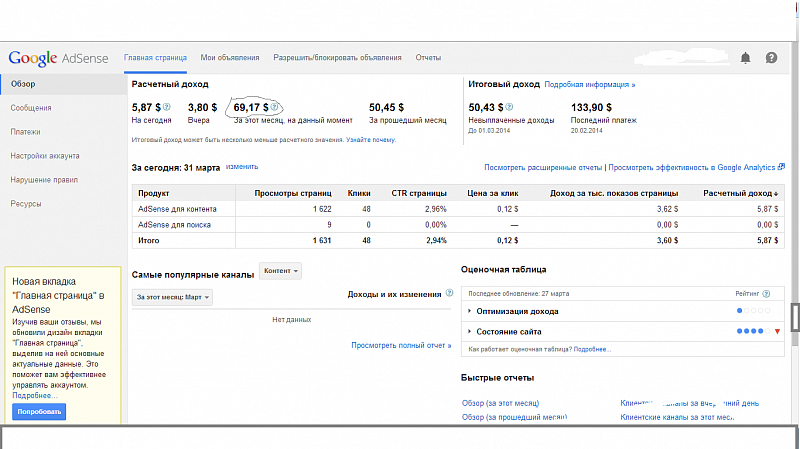Screen dimensions: 800x449
Task: Open the notifications bell icon
Action: pos(745,58)
